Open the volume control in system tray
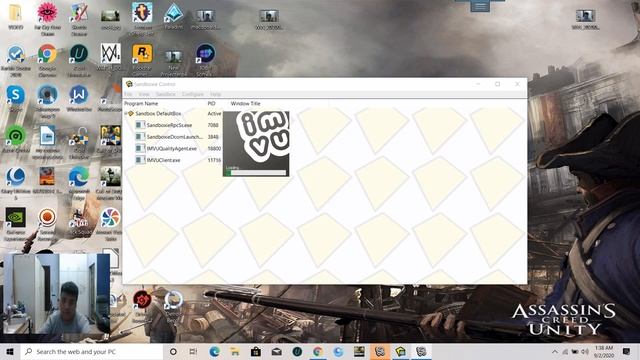The image size is (640, 360). [585, 351]
